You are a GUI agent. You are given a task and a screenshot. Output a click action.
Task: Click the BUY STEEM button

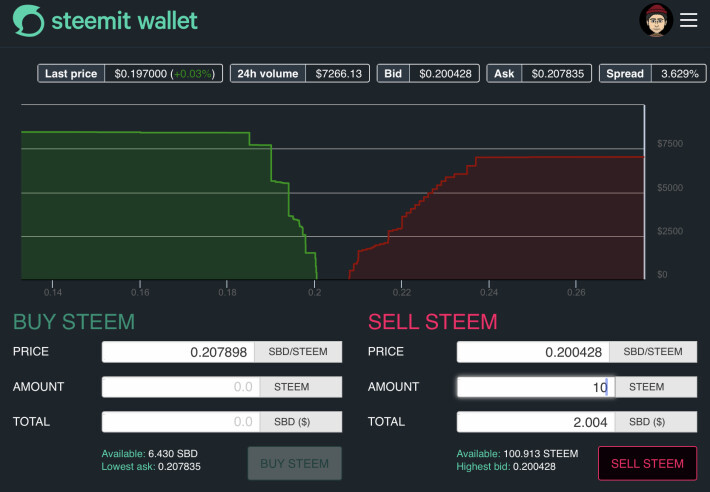click(294, 463)
